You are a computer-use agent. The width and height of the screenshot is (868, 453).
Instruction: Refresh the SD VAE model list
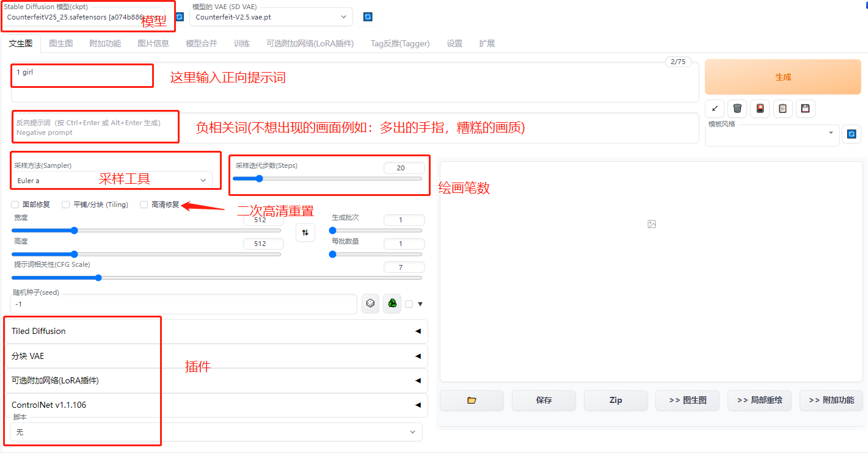[368, 17]
